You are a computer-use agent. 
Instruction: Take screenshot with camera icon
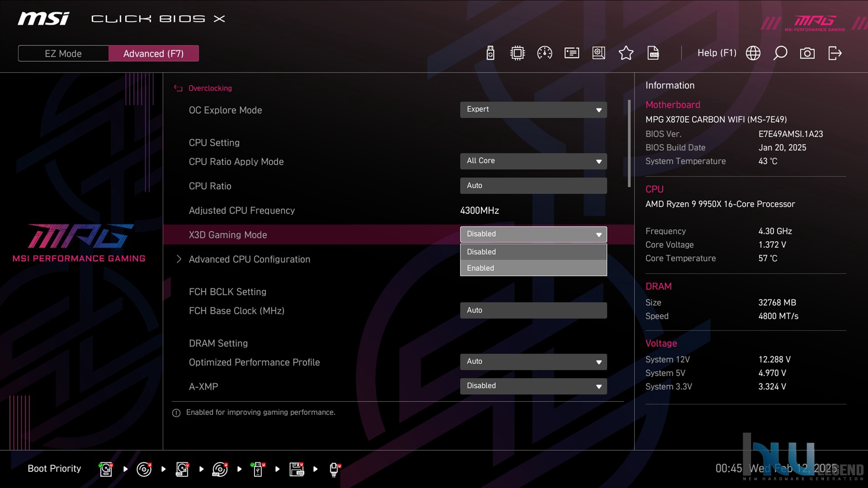807,53
